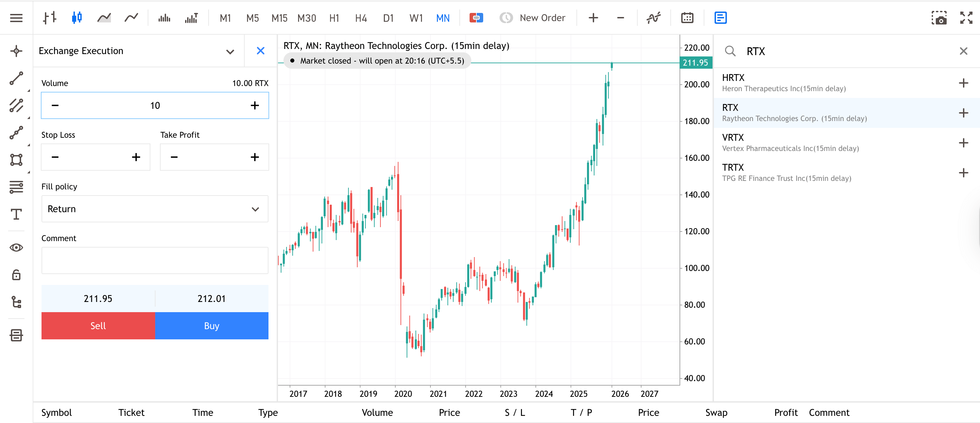Image resolution: width=980 pixels, height=423 pixels.
Task: Select the crosshair tool
Action: pos(16,51)
